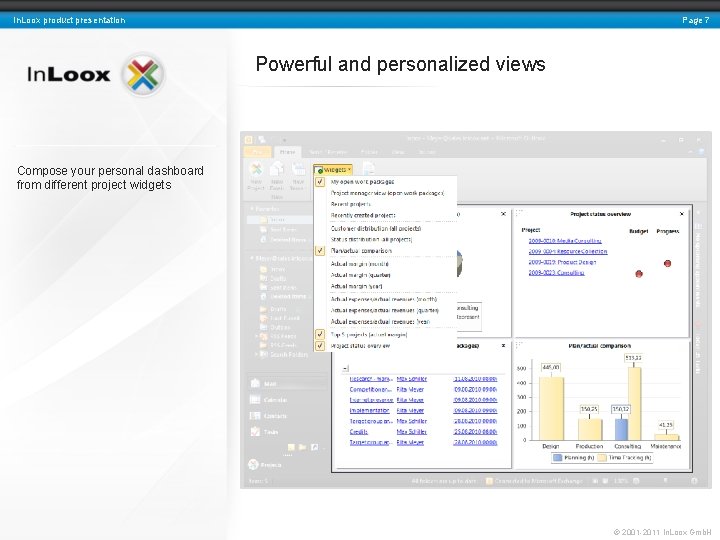Open 2009-0023 Consulting project link
This screenshot has width=720, height=540.
[x=556, y=273]
